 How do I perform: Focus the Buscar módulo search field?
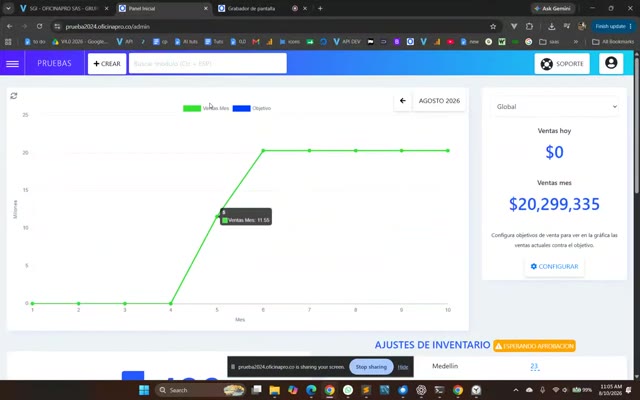point(208,64)
